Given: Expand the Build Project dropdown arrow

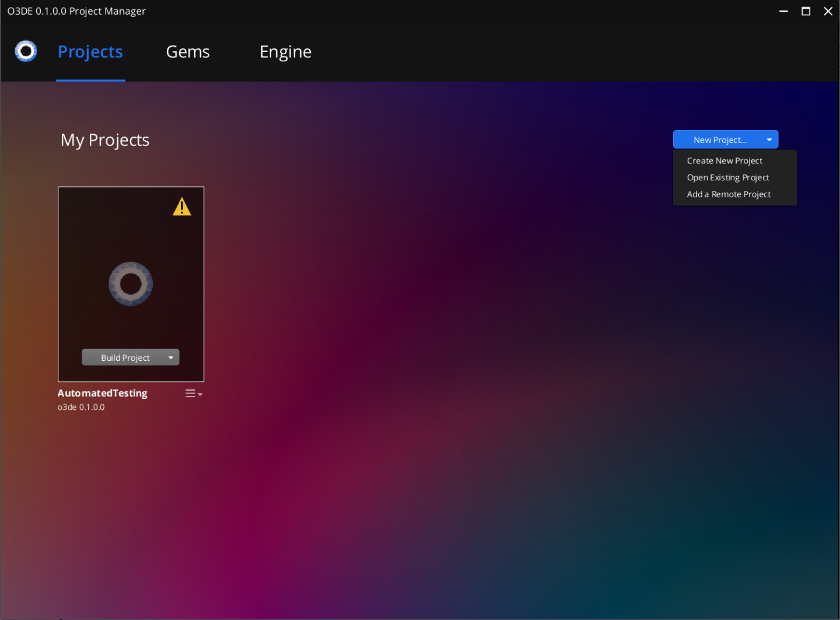Looking at the screenshot, I should coord(171,357).
